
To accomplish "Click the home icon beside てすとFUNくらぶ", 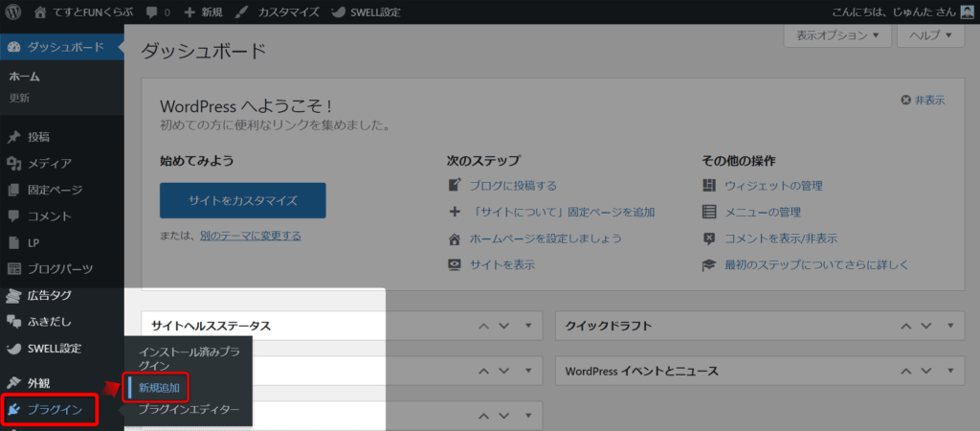I will pyautogui.click(x=40, y=11).
